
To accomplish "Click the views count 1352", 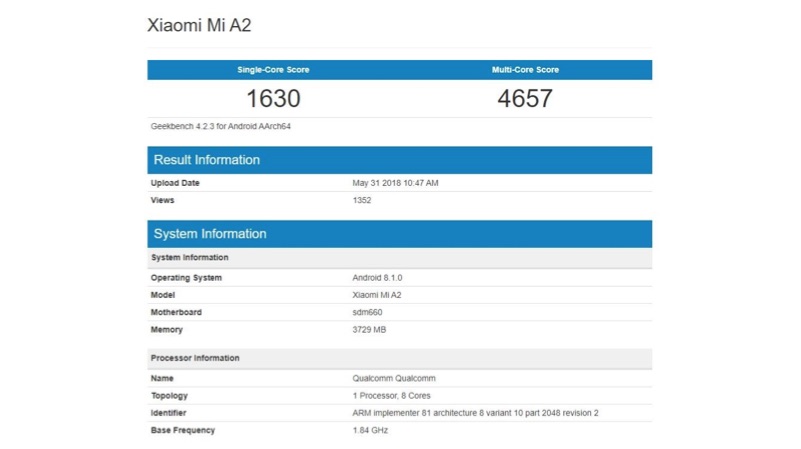I will click(362, 200).
